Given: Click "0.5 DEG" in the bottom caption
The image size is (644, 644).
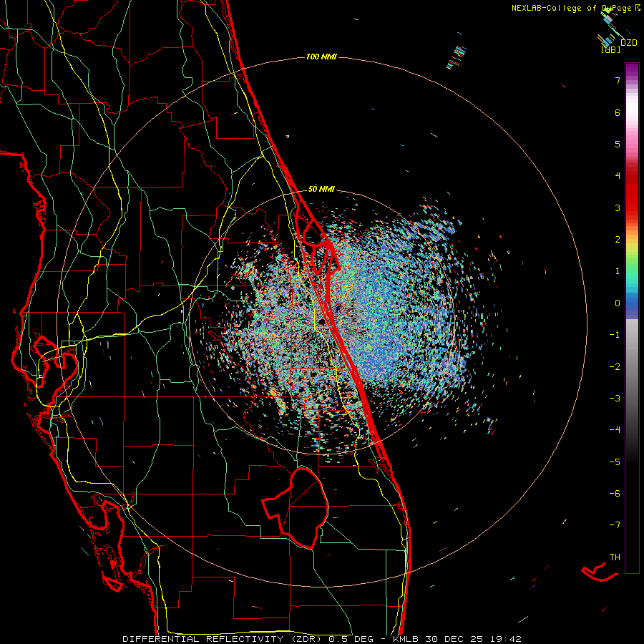Looking at the screenshot, I should tap(351, 639).
